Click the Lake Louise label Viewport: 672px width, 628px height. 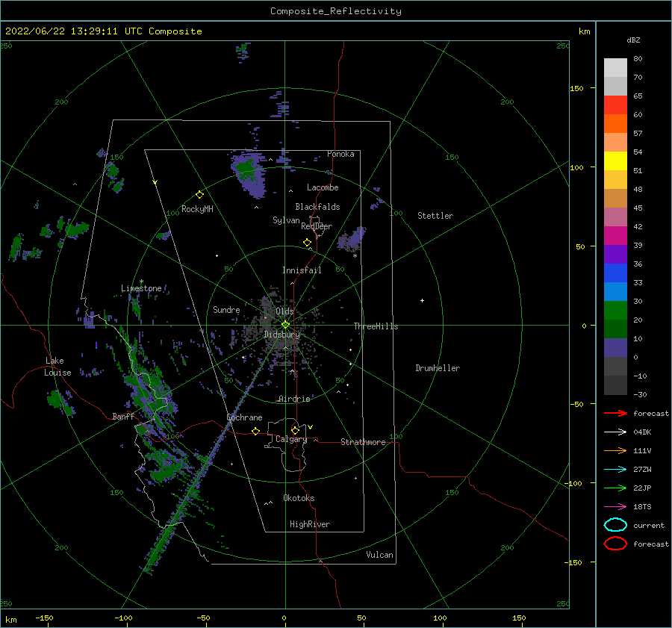(x=57, y=367)
